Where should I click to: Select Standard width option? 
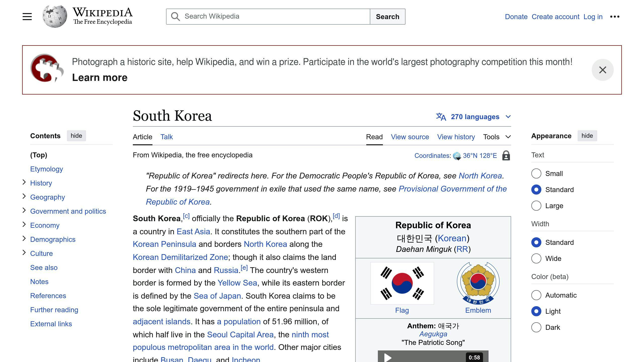pyautogui.click(x=536, y=242)
